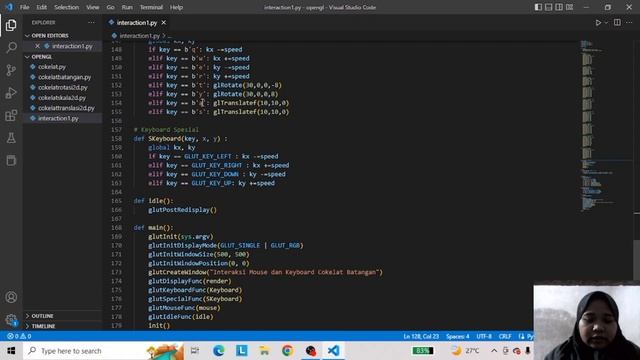Image resolution: width=640 pixels, height=360 pixels.
Task: Open cokelatrotasi2d.py in the explorer
Action: point(62,87)
